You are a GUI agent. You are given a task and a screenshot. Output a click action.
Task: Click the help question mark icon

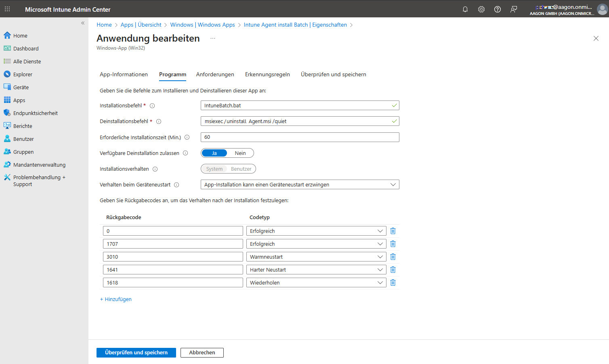point(498,9)
